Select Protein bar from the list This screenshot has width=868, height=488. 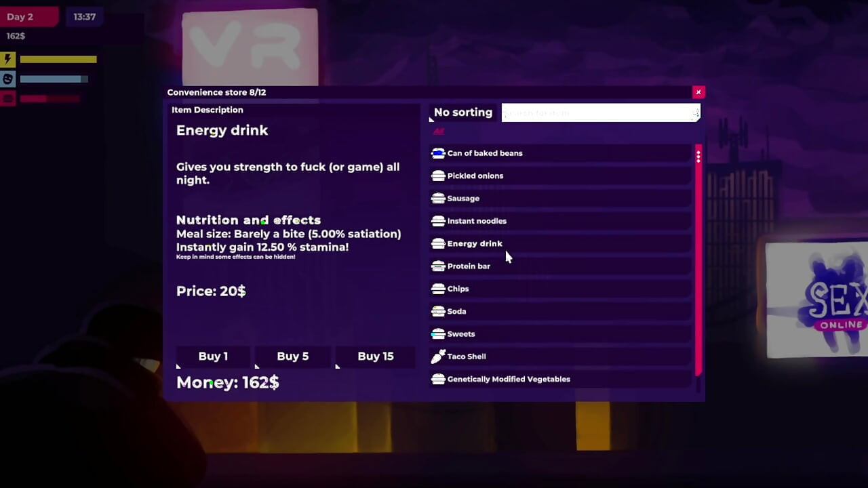(x=560, y=266)
